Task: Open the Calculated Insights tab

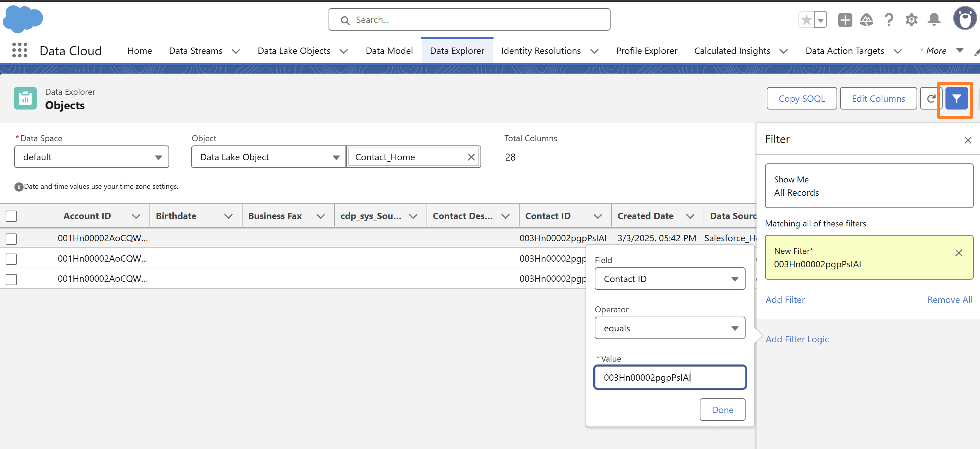Action: 732,51
